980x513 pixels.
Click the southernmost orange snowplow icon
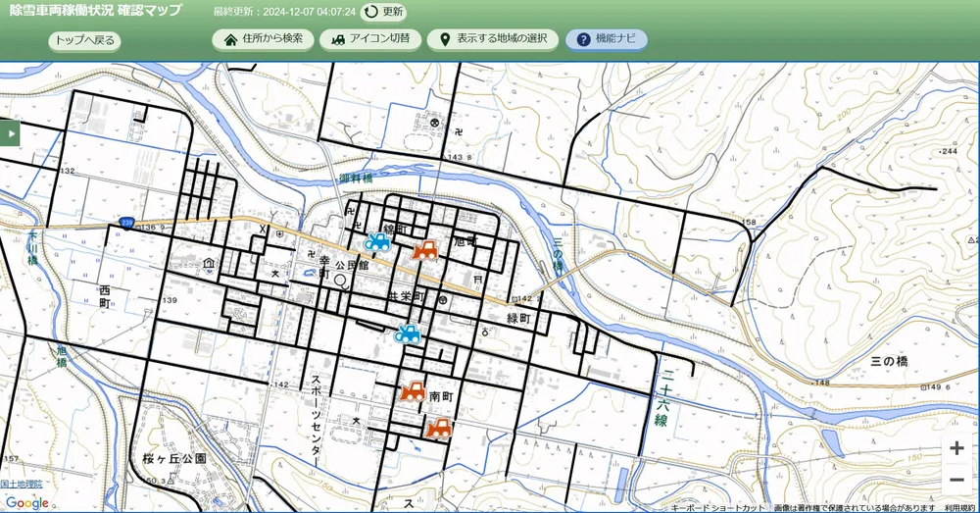[x=439, y=427]
